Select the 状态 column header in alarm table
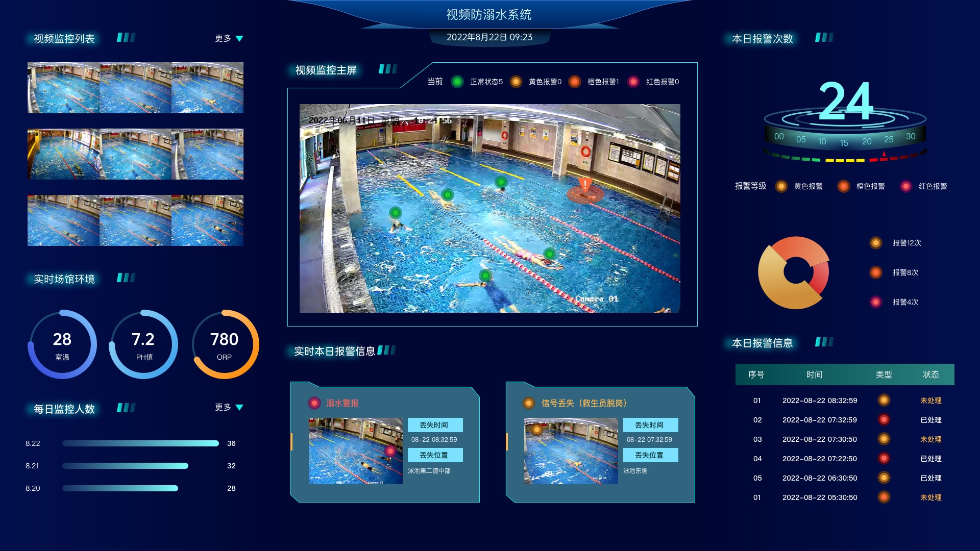This screenshot has height=551, width=980. tap(932, 374)
